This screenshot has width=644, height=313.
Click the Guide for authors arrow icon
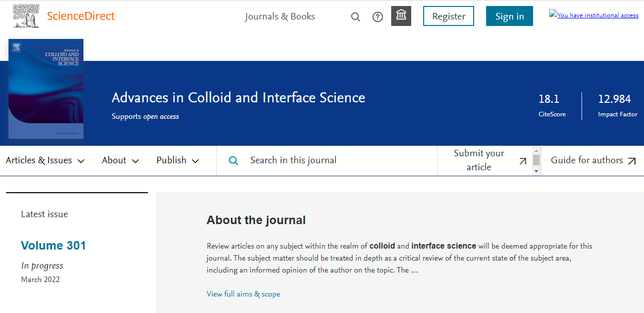[632, 161]
